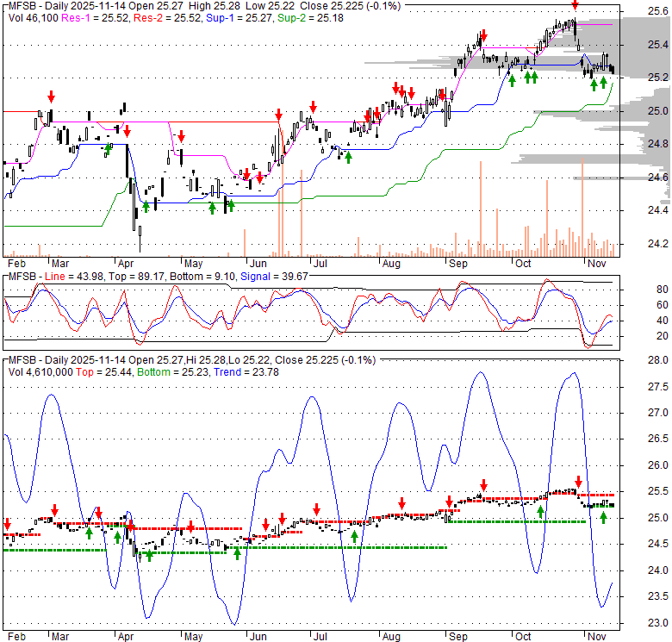Click the red sell arrow above October peak

coord(576,5)
